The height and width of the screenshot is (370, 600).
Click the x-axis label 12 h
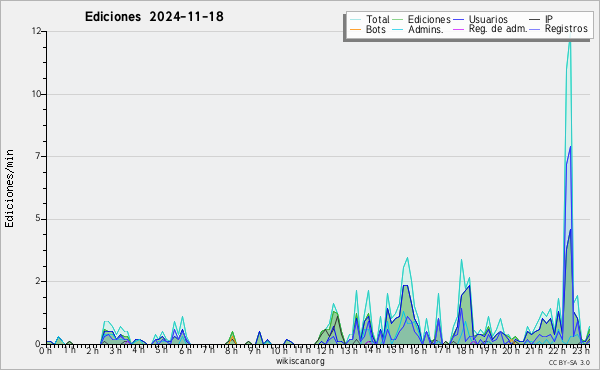pyautogui.click(x=325, y=350)
